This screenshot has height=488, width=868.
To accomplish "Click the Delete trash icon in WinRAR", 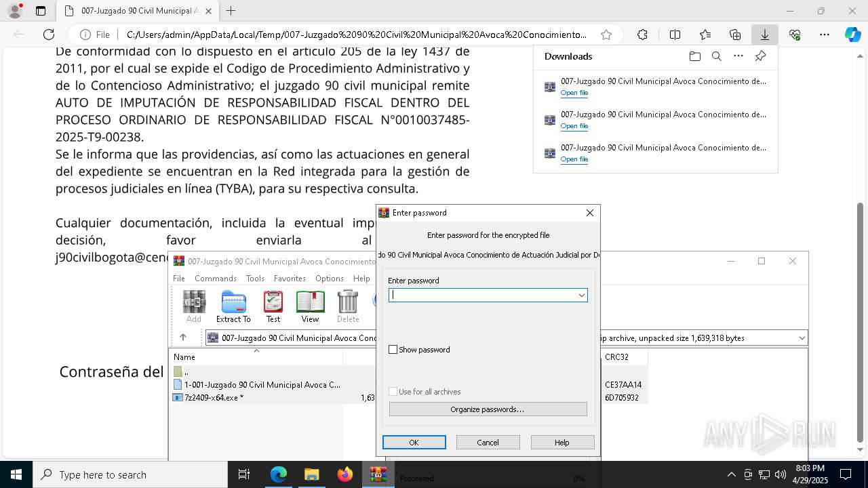I will click(348, 306).
